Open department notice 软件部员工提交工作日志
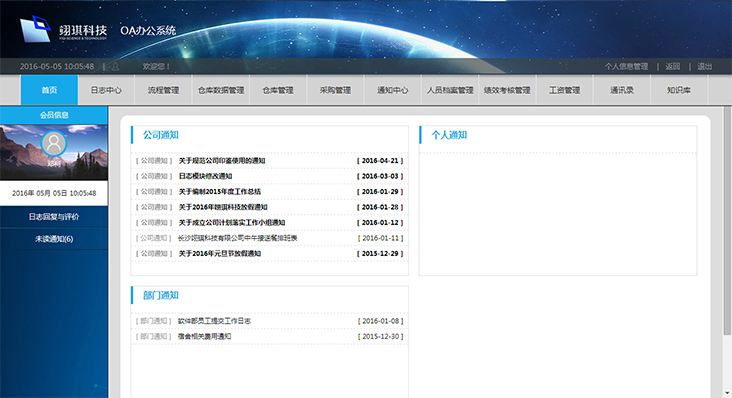This screenshot has height=398, width=732. click(214, 321)
